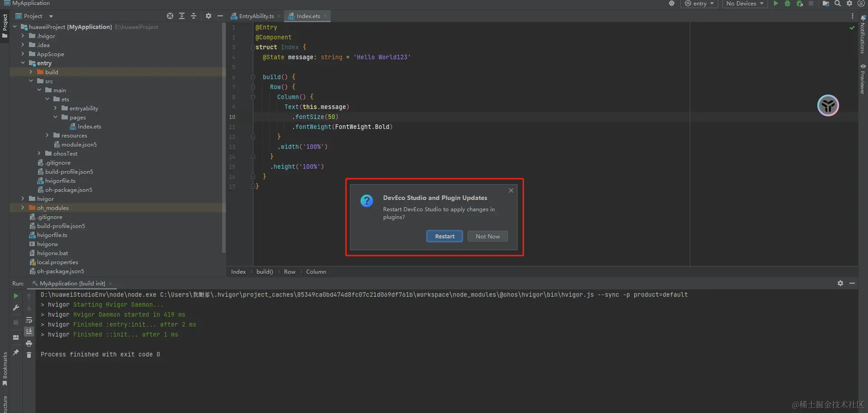Click the Project tree vertical scrollbar
This screenshot has height=413, width=868.
223,138
